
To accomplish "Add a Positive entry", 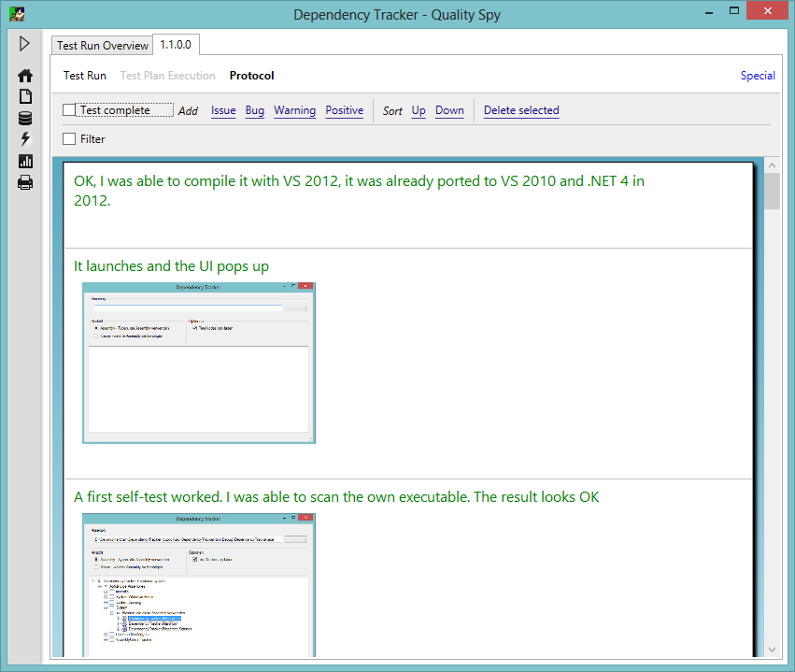I will pyautogui.click(x=345, y=110).
